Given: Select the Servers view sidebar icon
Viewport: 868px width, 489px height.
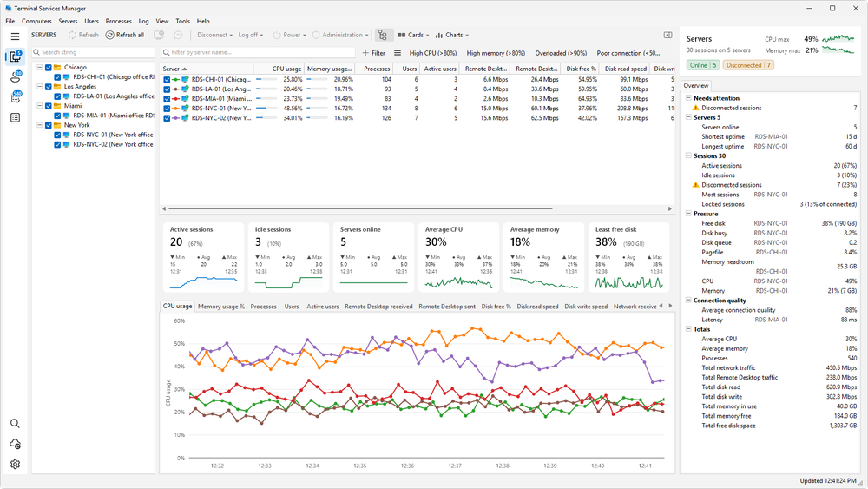Looking at the screenshot, I should tap(15, 56).
